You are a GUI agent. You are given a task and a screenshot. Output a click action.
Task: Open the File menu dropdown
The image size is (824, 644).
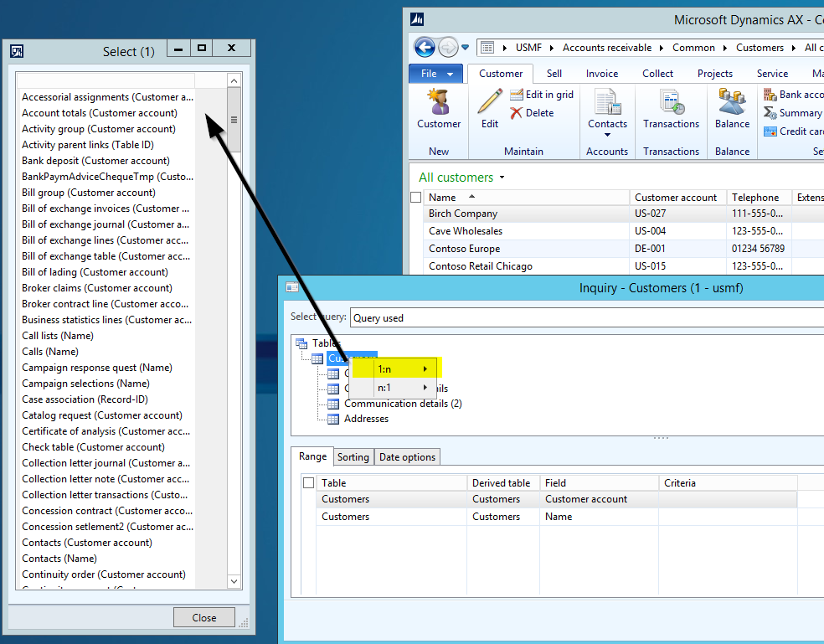[x=435, y=74]
